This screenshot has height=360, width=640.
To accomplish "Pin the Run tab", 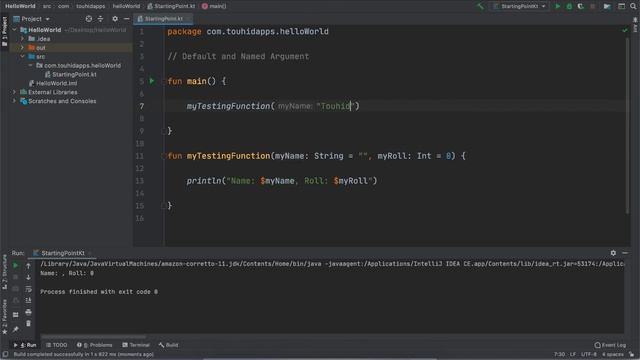I will point(16,329).
